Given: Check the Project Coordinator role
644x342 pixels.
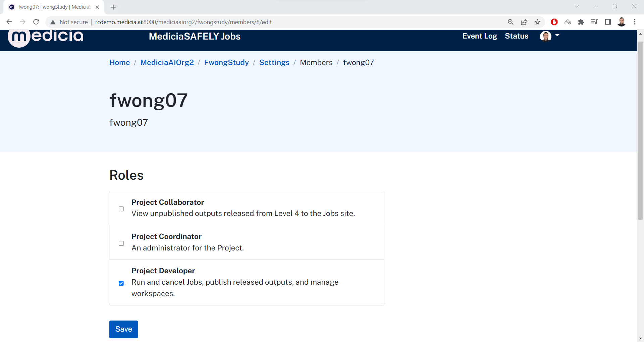Looking at the screenshot, I should click(121, 243).
